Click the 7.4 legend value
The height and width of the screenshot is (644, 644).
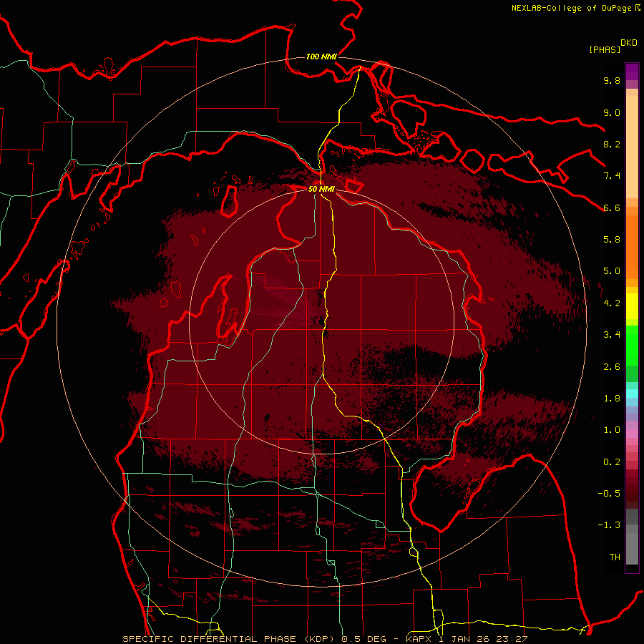(612, 176)
